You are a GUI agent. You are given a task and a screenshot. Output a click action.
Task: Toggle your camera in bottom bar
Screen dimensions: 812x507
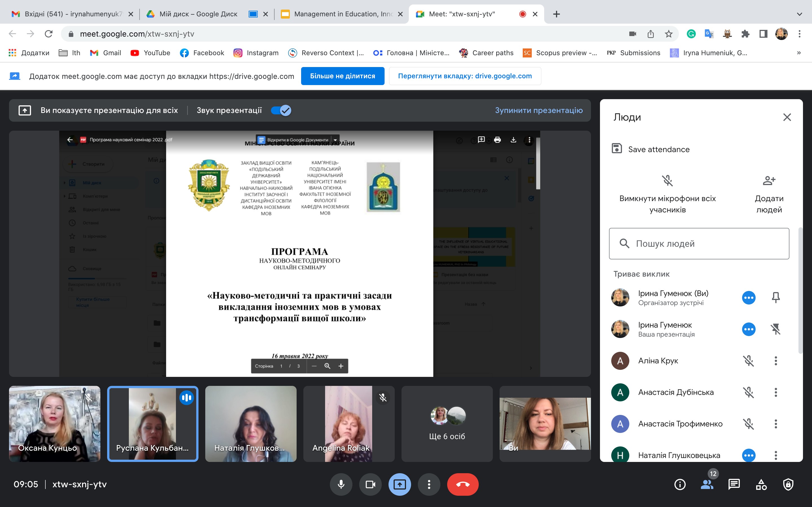pyautogui.click(x=370, y=484)
